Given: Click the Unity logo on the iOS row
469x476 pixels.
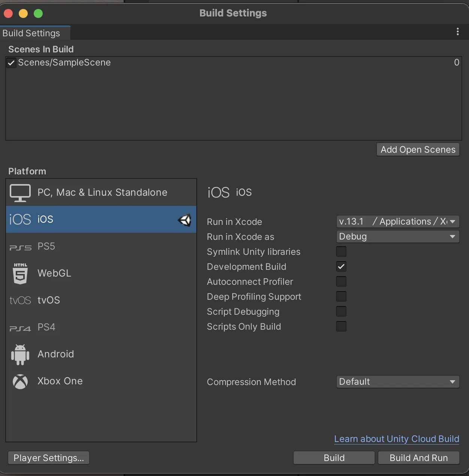Looking at the screenshot, I should [x=184, y=220].
